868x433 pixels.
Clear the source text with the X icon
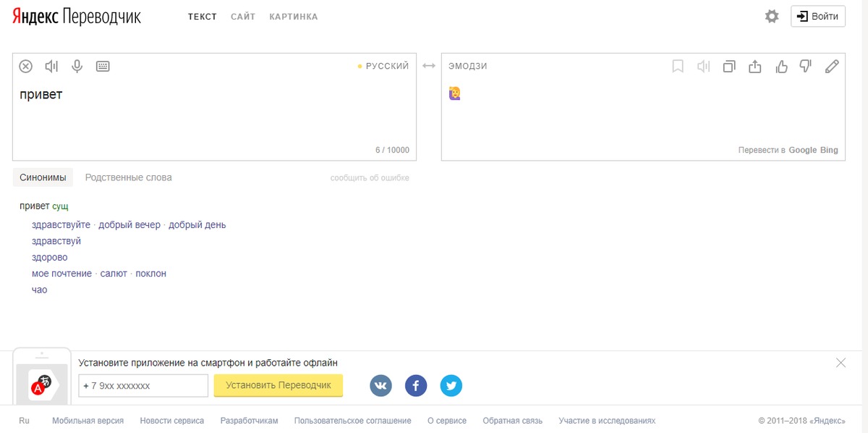point(25,67)
